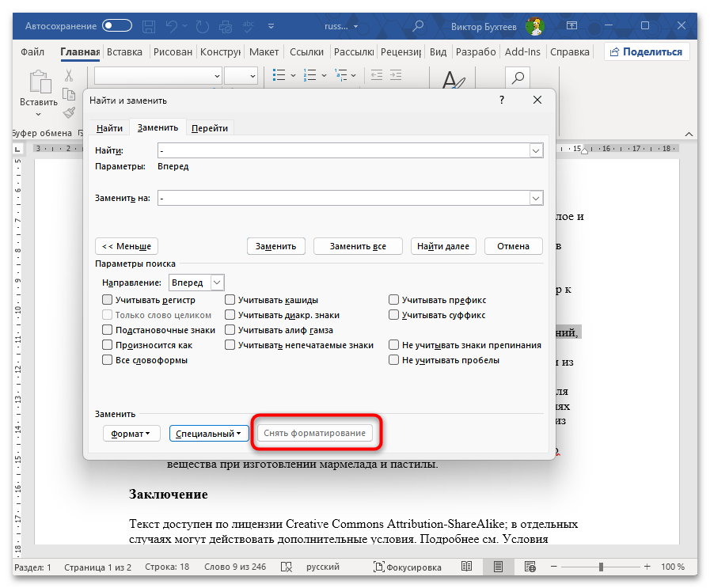Viewport: 710px width, 588px height.
Task: Enable 'Учитывать регистр' checkbox
Action: pyautogui.click(x=107, y=300)
